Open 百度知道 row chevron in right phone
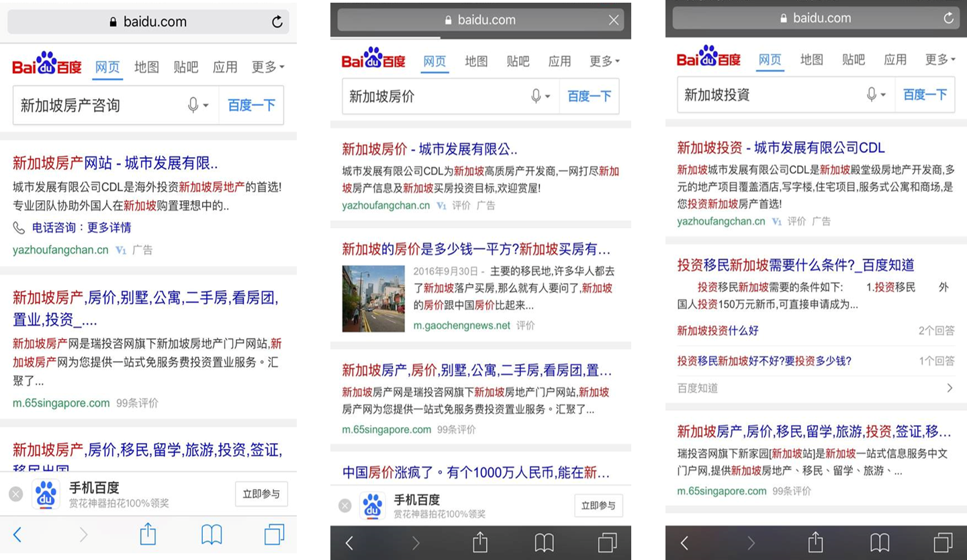This screenshot has width=967, height=560. click(x=950, y=388)
